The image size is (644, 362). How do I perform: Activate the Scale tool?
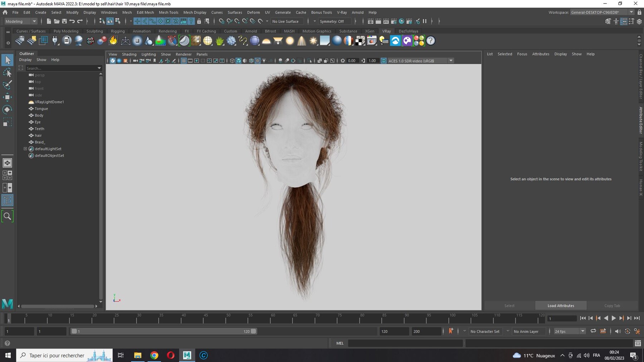[x=7, y=122]
